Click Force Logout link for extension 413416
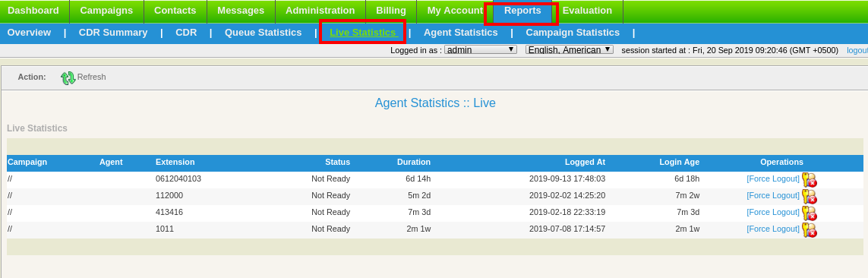Image resolution: width=868 pixels, height=278 pixels. (773, 212)
